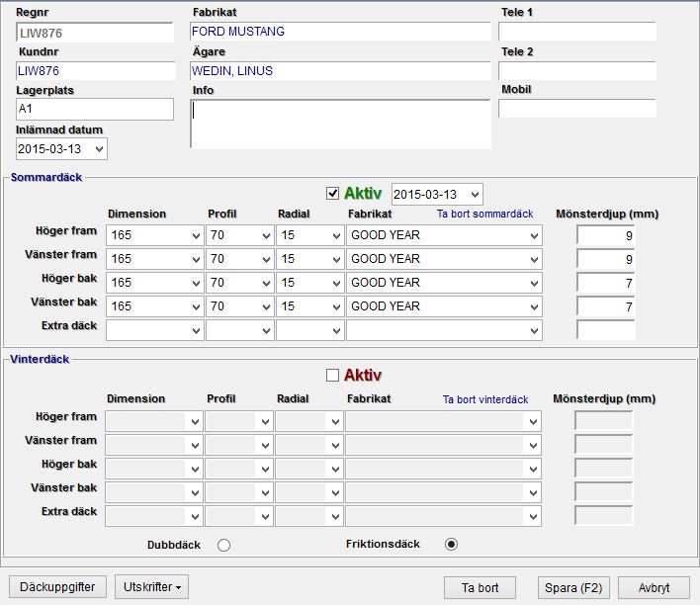
Task: Click the Ta bort button
Action: [x=480, y=587]
